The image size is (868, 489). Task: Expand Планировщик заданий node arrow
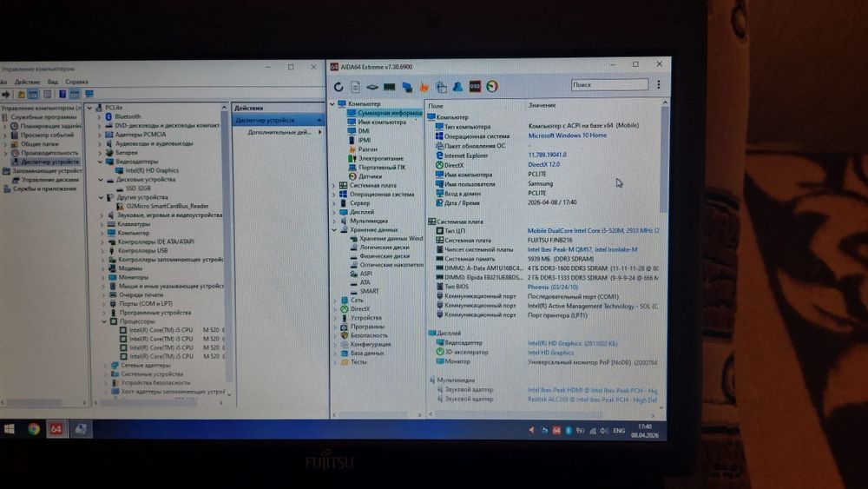point(6,126)
